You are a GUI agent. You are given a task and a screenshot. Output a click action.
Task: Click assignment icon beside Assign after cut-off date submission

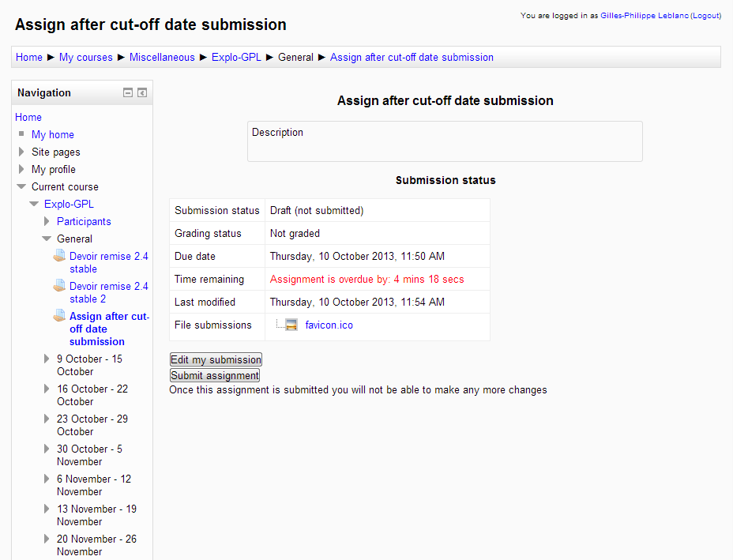coord(59,315)
